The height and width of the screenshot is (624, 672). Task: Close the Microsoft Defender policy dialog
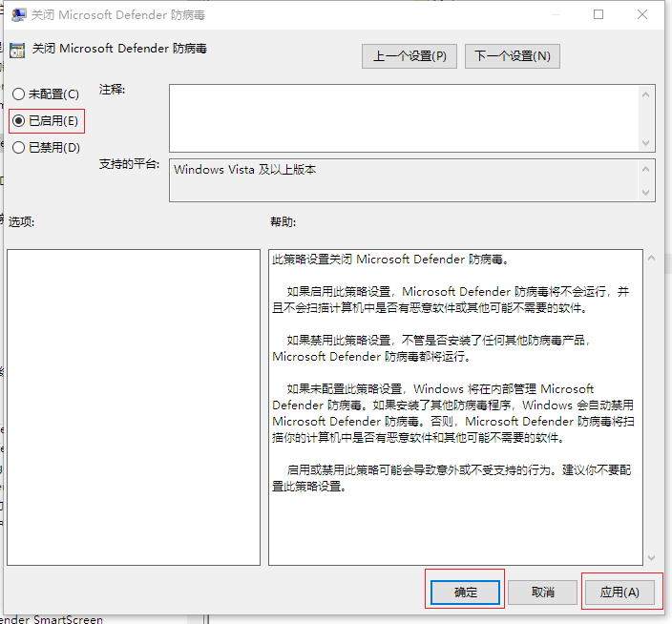tap(643, 15)
